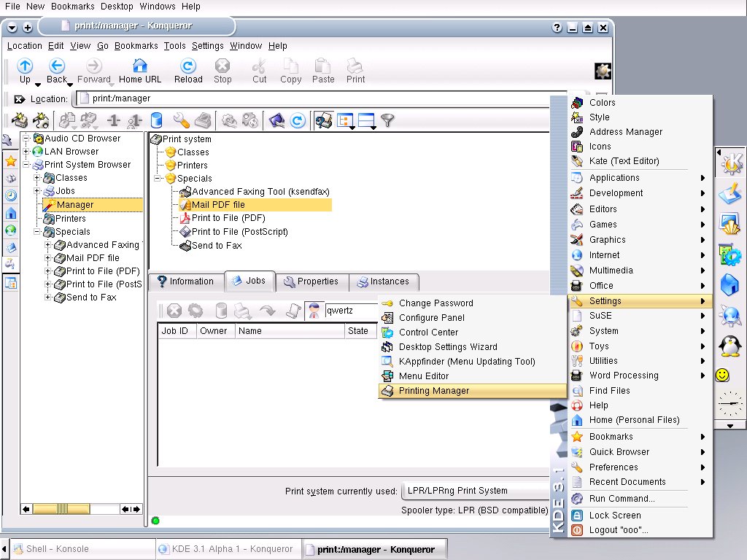Open the Location menu in Konqueror
The height and width of the screenshot is (560, 747).
pyautogui.click(x=24, y=46)
